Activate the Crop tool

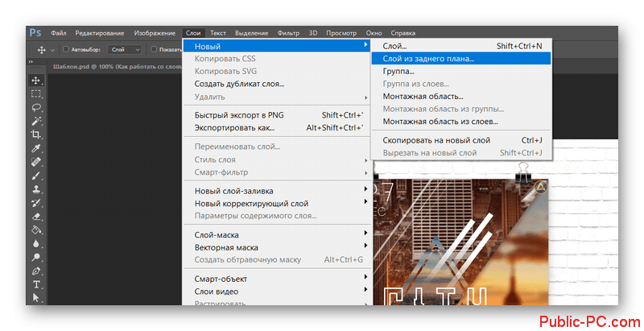(x=36, y=134)
